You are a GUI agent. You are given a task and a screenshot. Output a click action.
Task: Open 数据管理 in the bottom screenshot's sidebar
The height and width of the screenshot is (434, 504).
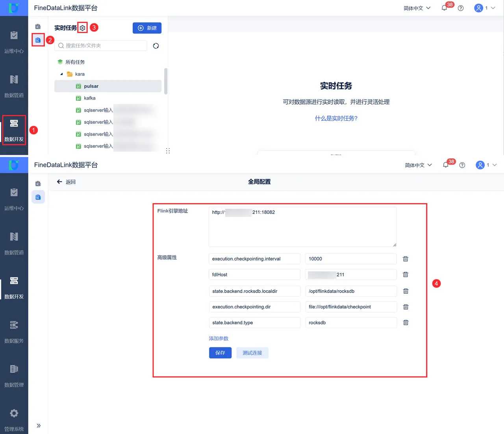[x=14, y=376]
